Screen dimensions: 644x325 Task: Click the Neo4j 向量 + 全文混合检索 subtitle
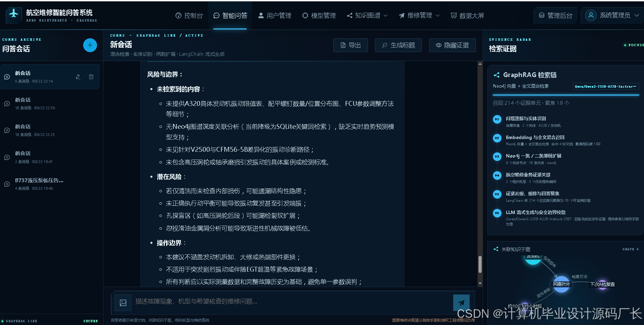tap(520, 86)
